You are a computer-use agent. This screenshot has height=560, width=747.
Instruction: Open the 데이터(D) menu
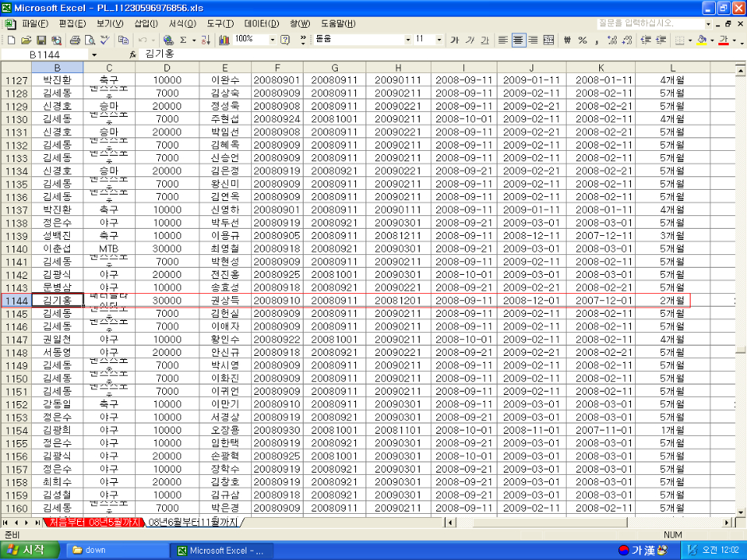point(261,23)
